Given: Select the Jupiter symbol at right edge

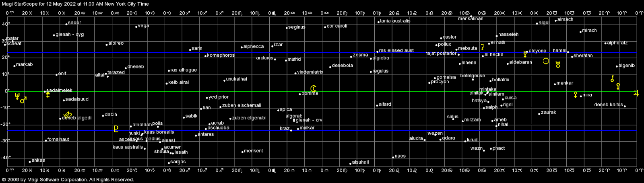Looking at the screenshot, I should tap(636, 93).
